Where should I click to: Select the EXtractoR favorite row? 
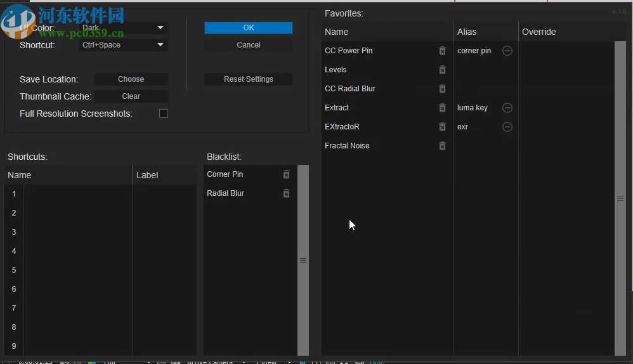tap(387, 127)
